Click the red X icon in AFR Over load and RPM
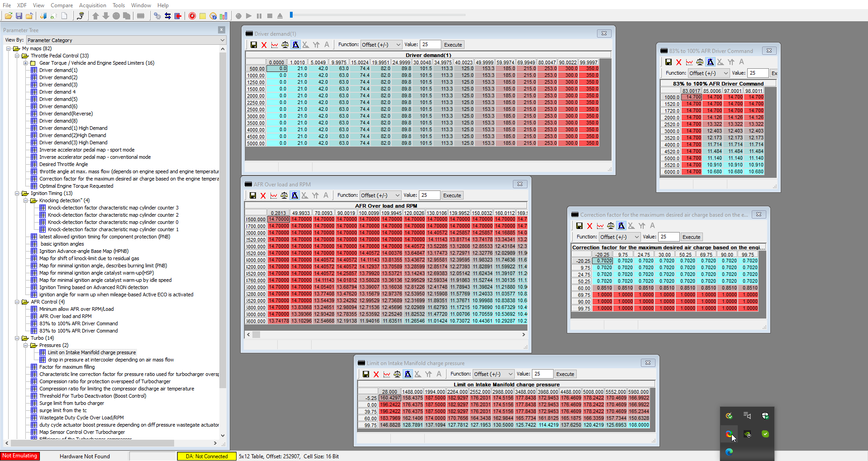 [x=263, y=195]
